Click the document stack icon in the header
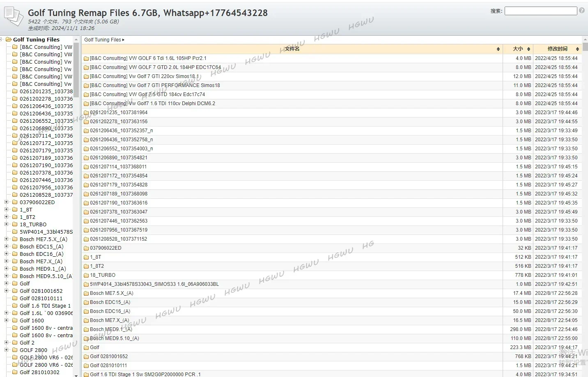This screenshot has height=377, width=588. (14, 16)
